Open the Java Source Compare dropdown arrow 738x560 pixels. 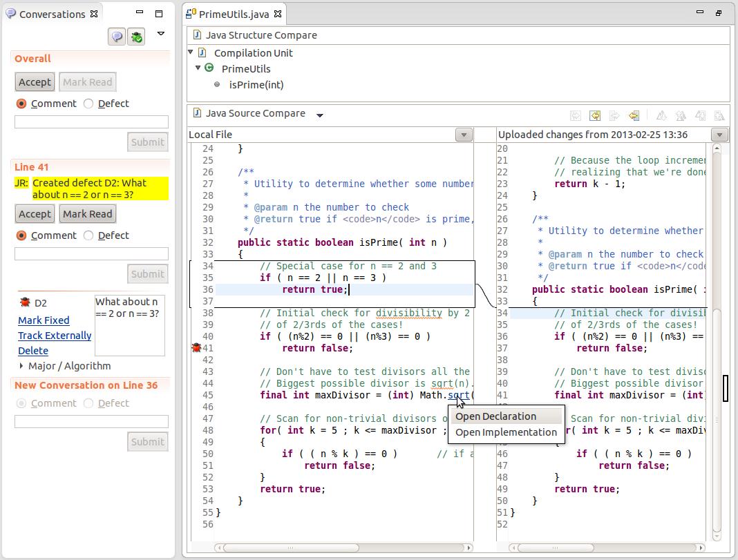pyautogui.click(x=319, y=115)
